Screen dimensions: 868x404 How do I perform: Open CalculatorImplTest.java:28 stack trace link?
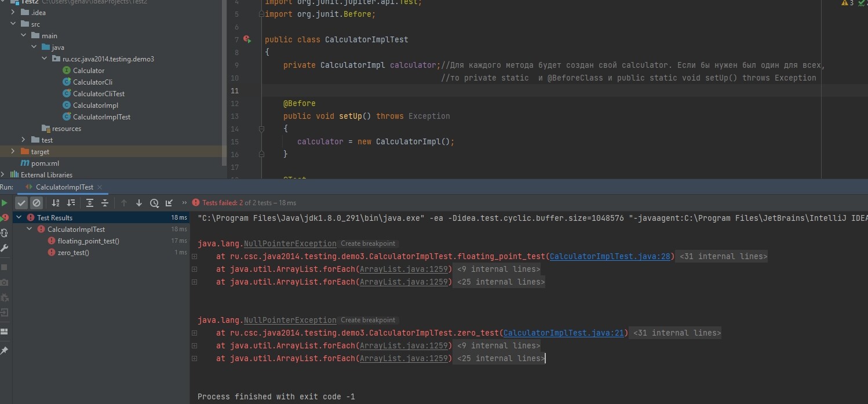[610, 256]
